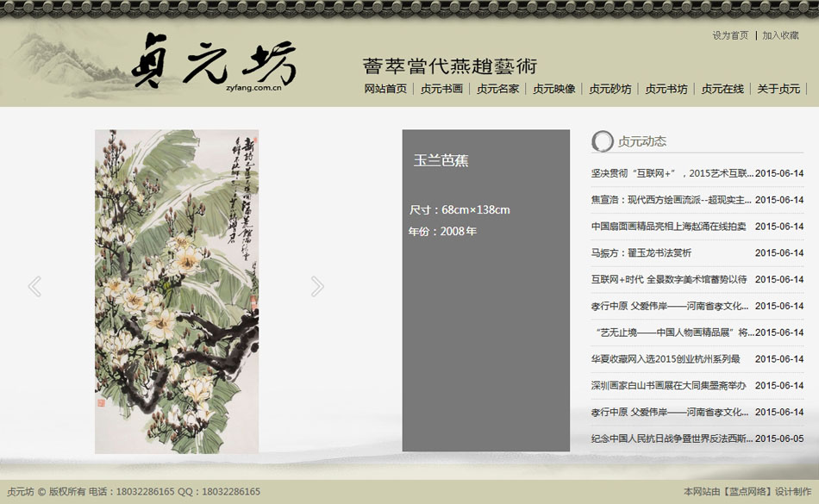Select 贞元映像 from the navigation

click(x=553, y=89)
